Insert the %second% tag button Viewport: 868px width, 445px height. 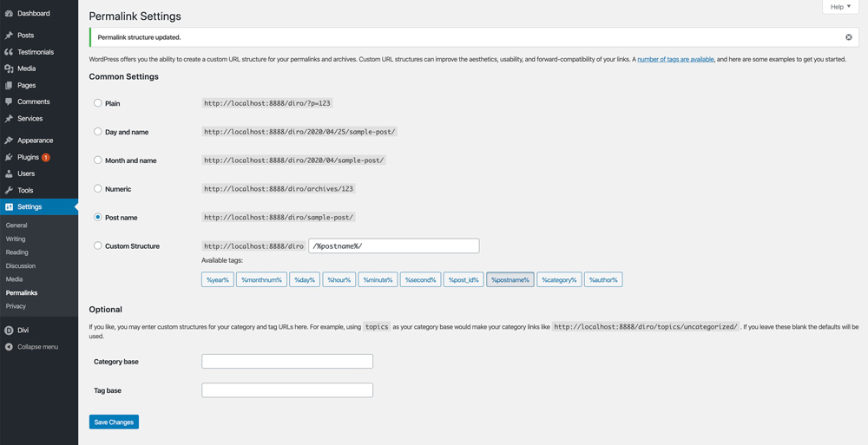[420, 279]
